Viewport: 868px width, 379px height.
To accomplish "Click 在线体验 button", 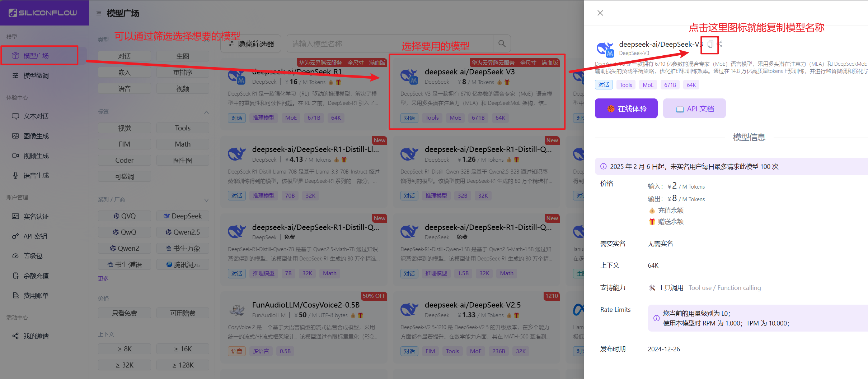I will tap(626, 108).
